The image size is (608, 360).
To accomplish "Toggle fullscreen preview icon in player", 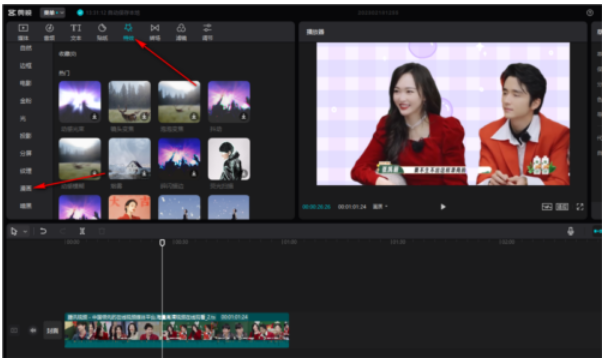I will (580, 207).
